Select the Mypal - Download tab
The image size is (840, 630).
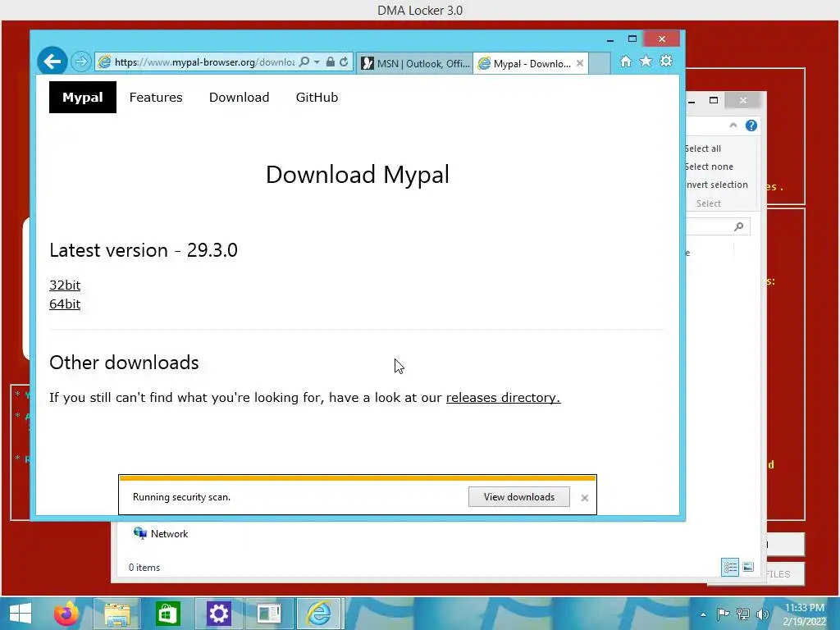pyautogui.click(x=525, y=63)
